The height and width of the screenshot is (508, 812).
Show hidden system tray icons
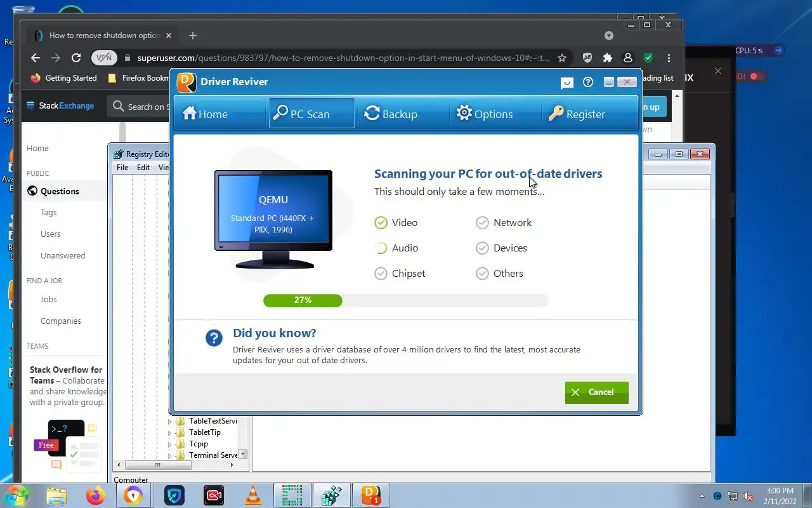click(x=702, y=496)
